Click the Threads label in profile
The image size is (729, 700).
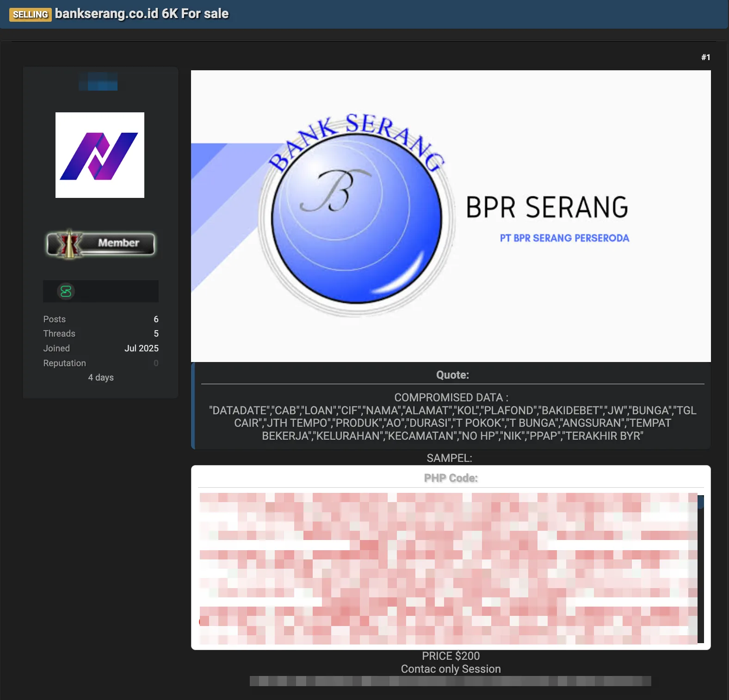(x=59, y=333)
